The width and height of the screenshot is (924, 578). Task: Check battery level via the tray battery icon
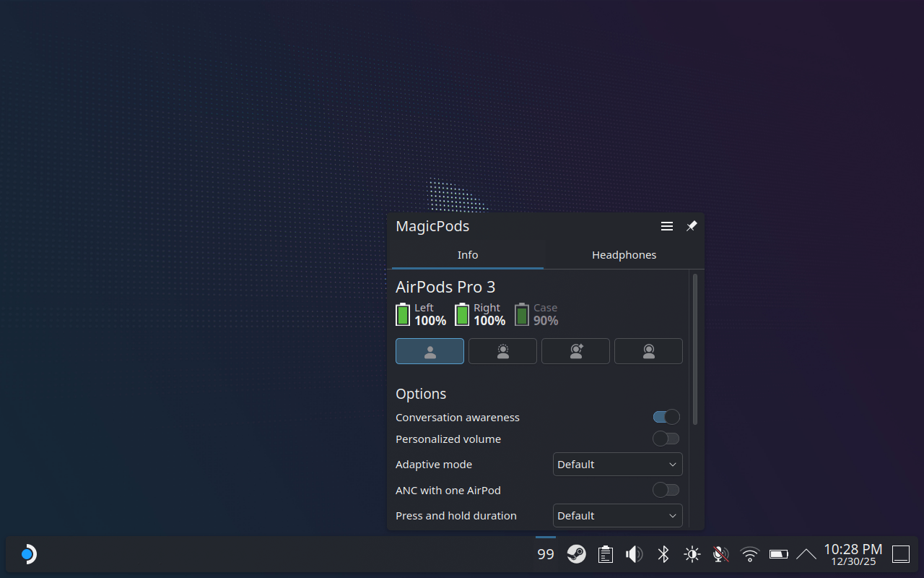pyautogui.click(x=778, y=553)
